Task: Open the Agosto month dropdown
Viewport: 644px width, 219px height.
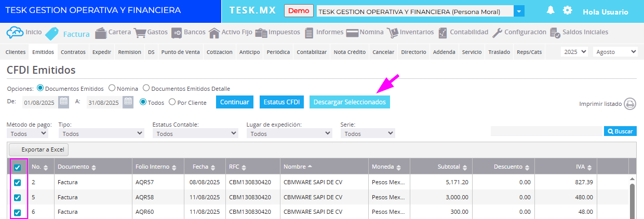Action: 615,52
